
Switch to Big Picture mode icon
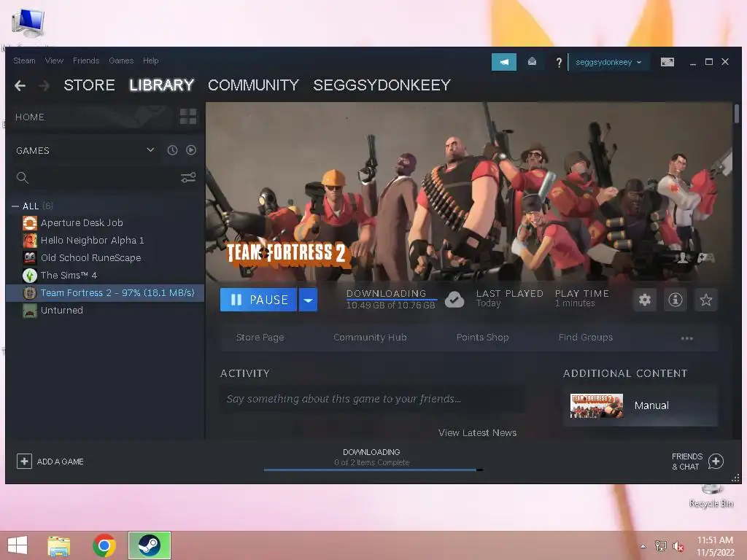(667, 62)
